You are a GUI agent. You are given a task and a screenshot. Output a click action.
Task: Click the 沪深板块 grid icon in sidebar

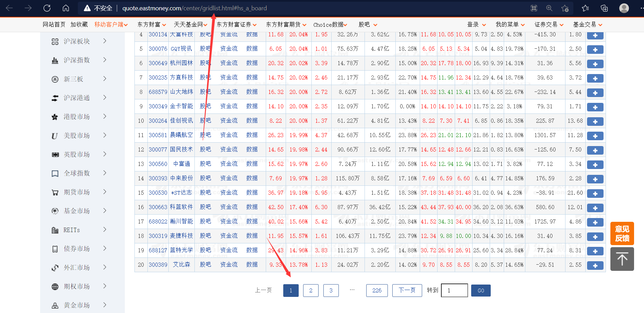coord(55,41)
